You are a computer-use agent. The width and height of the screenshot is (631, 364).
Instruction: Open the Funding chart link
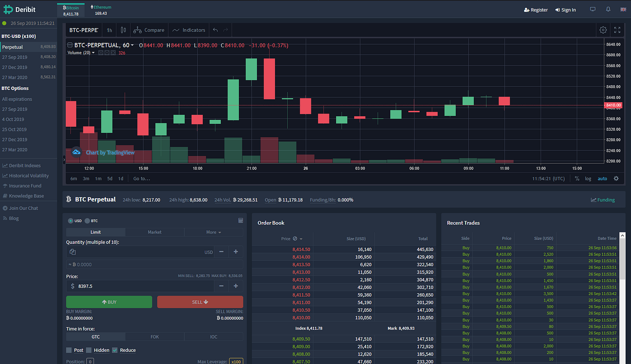click(603, 200)
